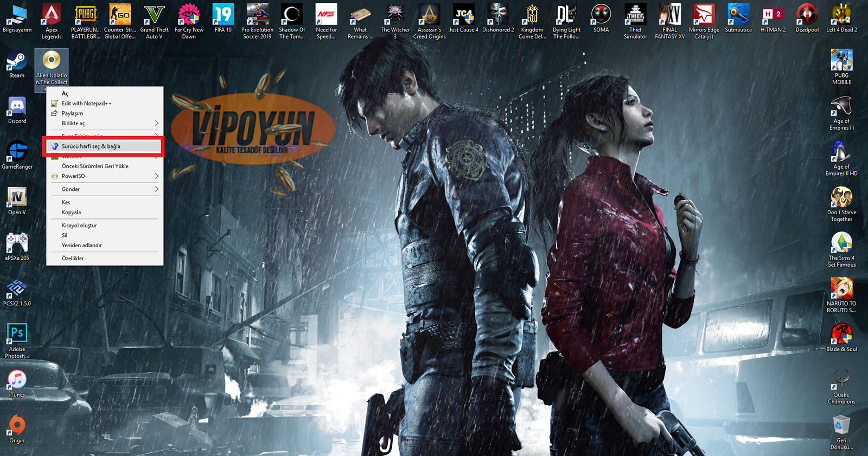Select the Far Cry New Dawn icon
868x456 pixels.
(189, 22)
